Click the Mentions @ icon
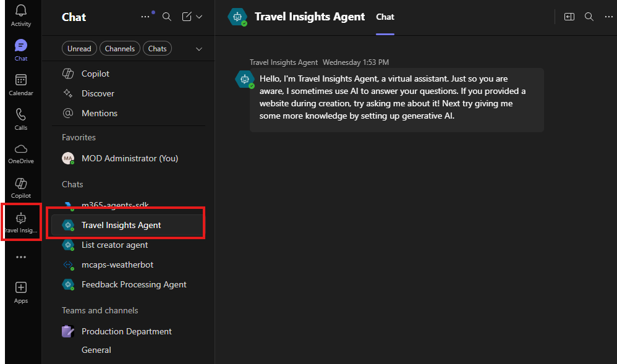Viewport: 617px width, 364px height. 68,113
